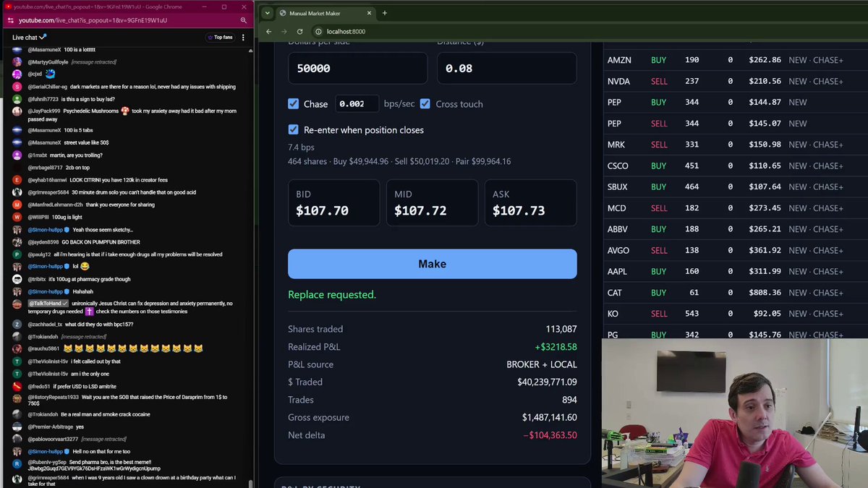Switch to the Manual Market Maker tab
Screen dimensions: 868x488
click(x=324, y=13)
